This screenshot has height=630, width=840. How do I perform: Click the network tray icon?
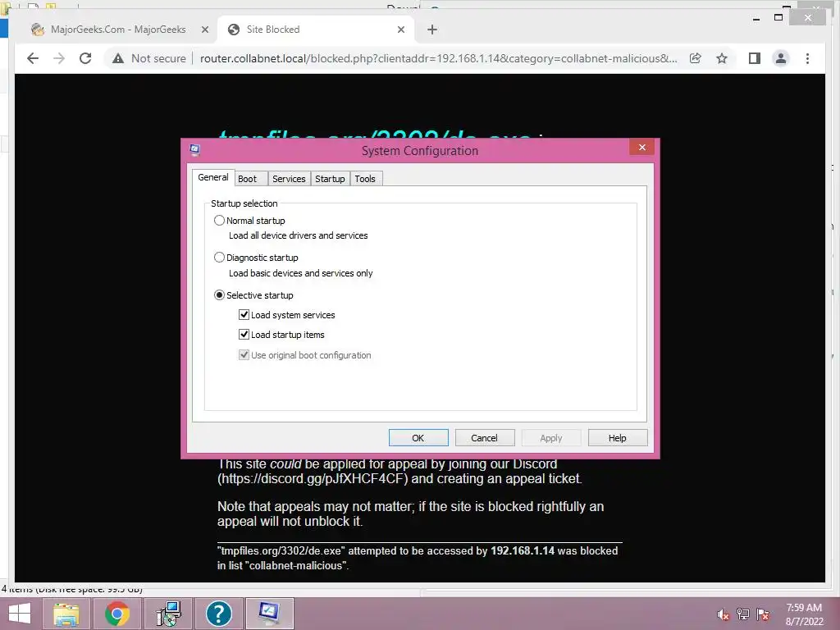click(x=743, y=614)
